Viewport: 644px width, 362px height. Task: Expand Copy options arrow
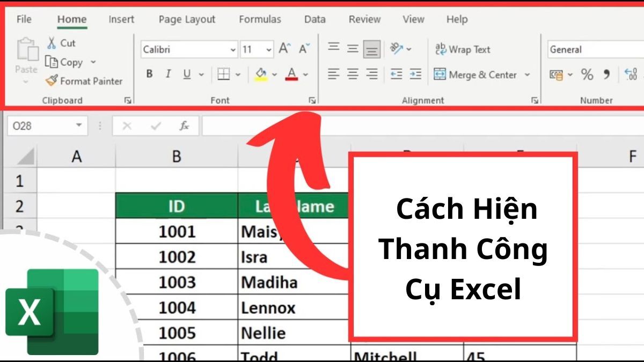coord(93,62)
